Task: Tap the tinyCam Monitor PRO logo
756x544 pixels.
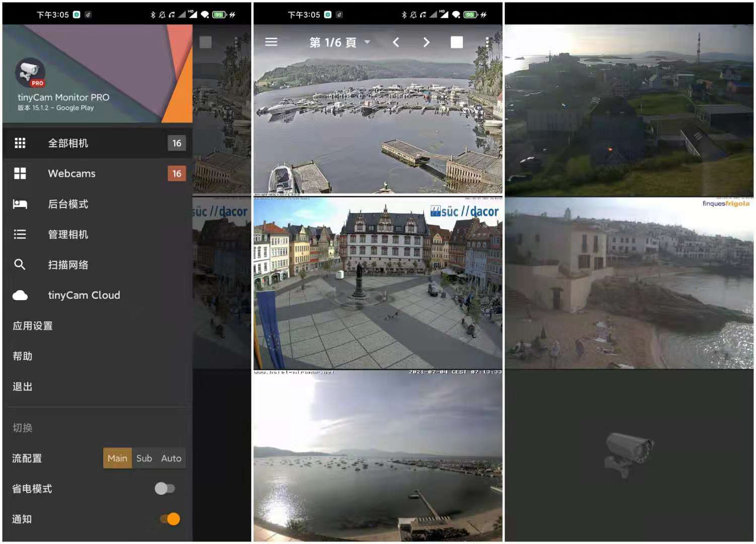Action: pos(30,73)
